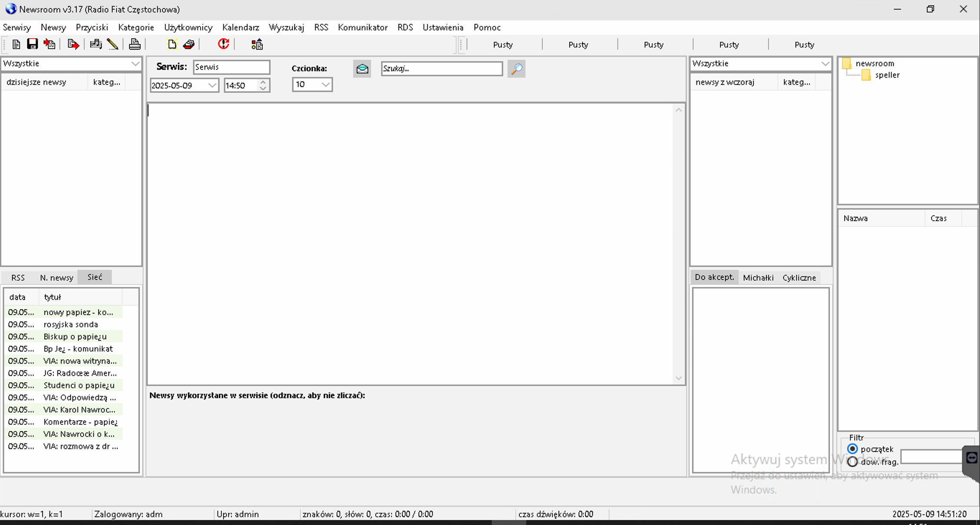Click the magnifying glass search icon
Image resolution: width=980 pixels, height=525 pixels.
click(516, 69)
